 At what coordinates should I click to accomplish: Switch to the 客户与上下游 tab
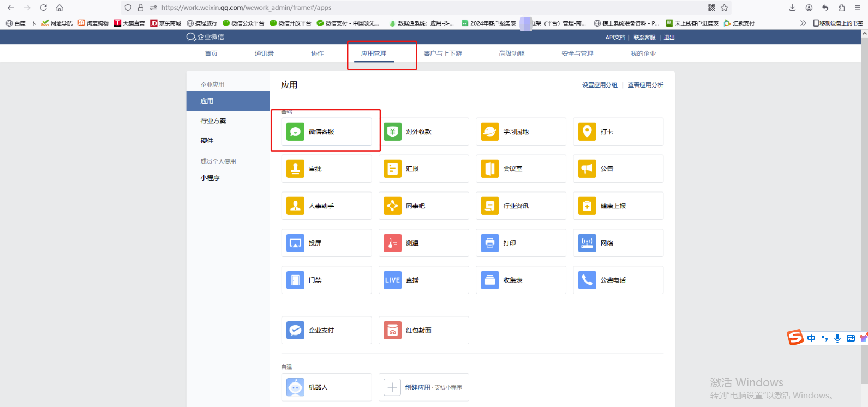click(442, 53)
